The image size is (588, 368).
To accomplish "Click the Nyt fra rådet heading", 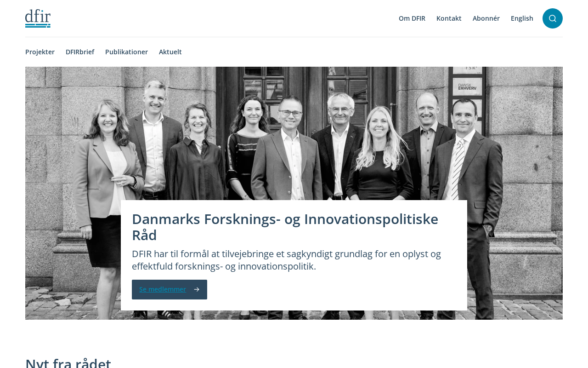I will tap(68, 362).
